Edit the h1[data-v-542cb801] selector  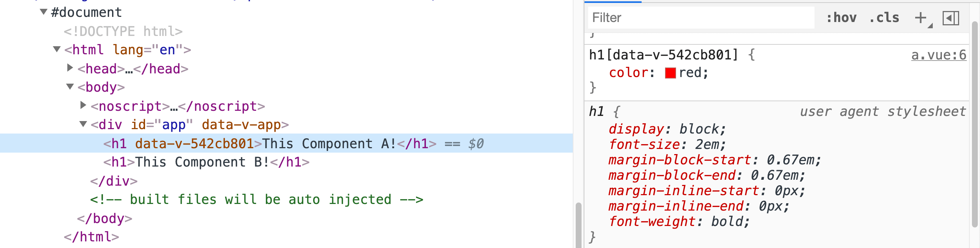(664, 55)
